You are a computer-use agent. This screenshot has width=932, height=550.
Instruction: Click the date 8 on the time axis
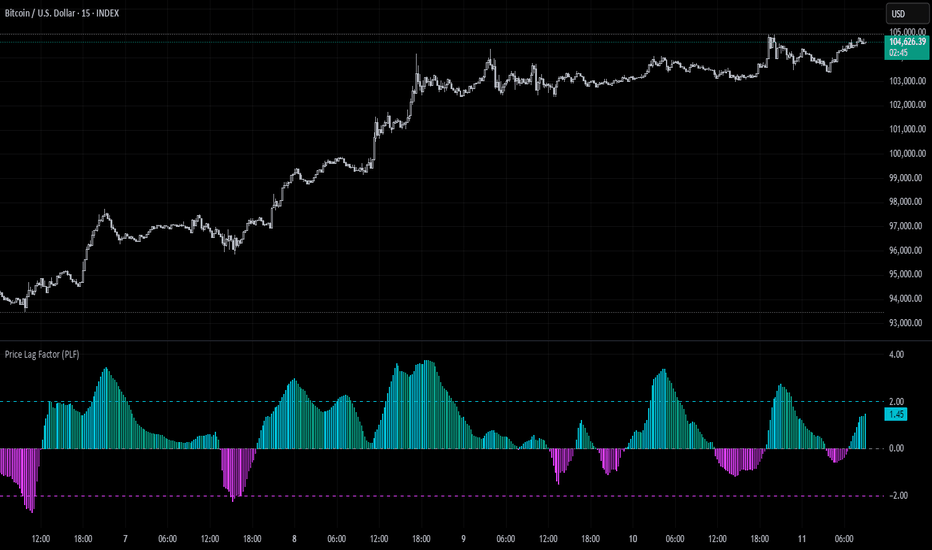(294, 539)
